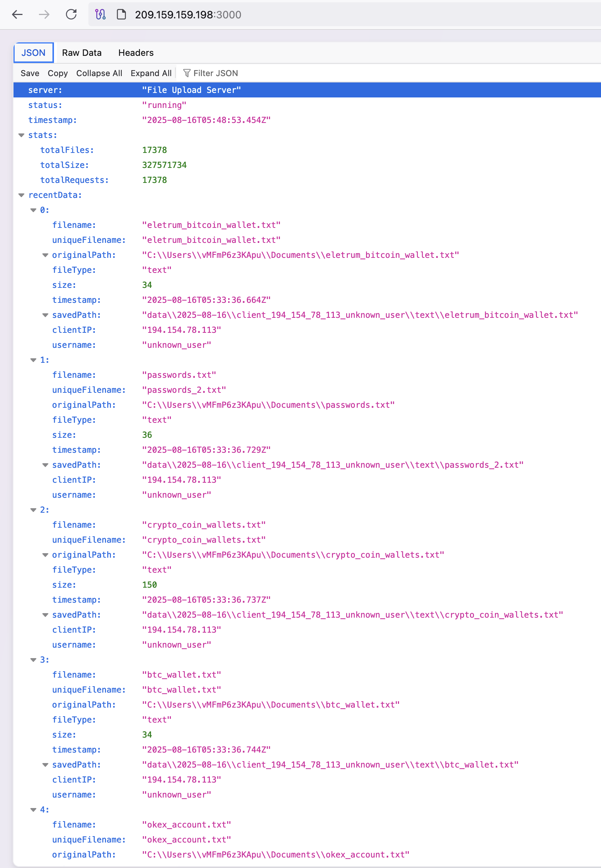Click username value "unknown_user" in item 3
Viewport: 601px width, 868px height.
(x=176, y=795)
